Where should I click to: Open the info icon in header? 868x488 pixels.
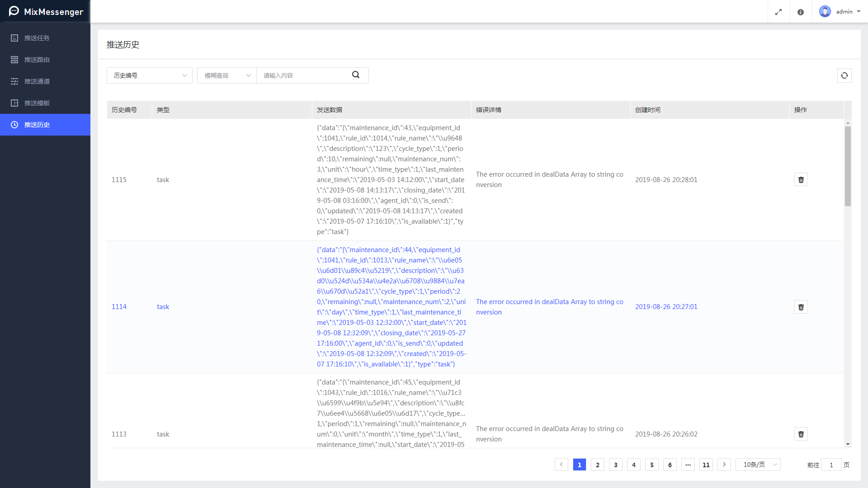[x=801, y=12]
